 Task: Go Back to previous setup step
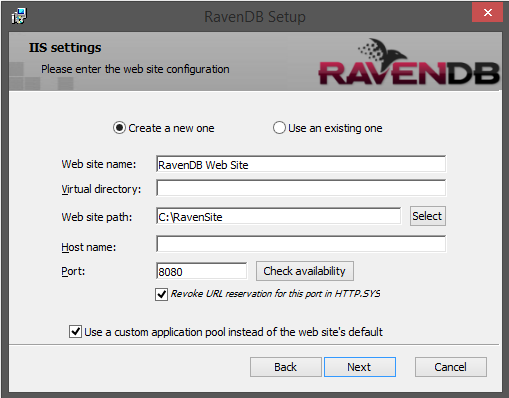tap(286, 367)
